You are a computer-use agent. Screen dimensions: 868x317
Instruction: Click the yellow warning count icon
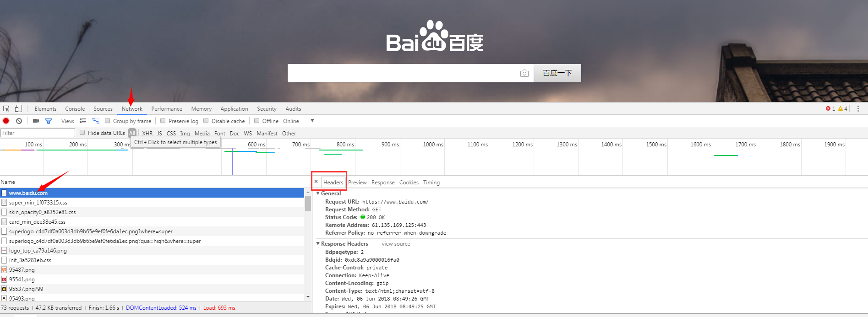[x=841, y=109]
